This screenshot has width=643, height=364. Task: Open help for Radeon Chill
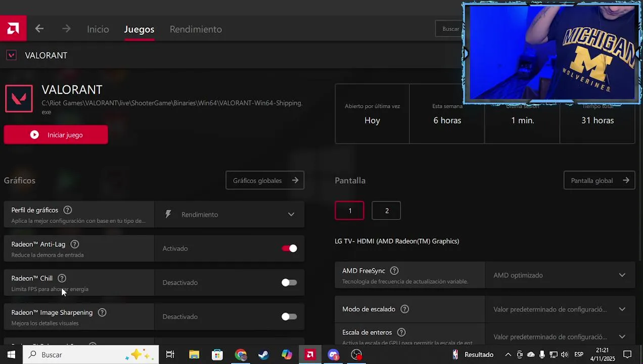tap(62, 278)
